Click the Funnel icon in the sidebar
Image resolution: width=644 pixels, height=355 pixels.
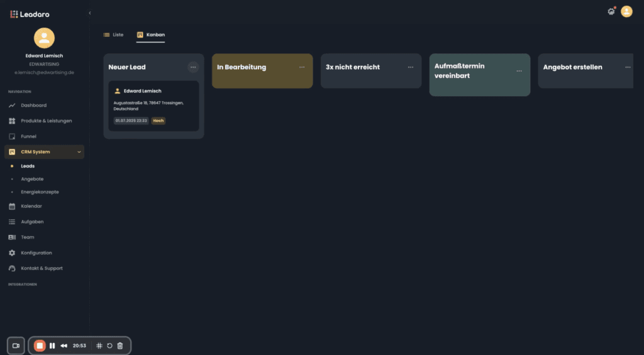[12, 137]
